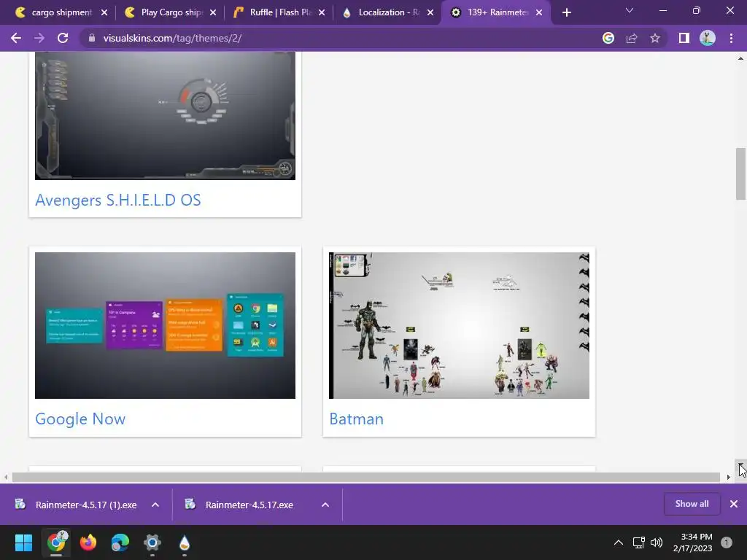Open Rainmeter droplet taskbar icon
Screen dimensions: 747x560
click(x=185, y=542)
